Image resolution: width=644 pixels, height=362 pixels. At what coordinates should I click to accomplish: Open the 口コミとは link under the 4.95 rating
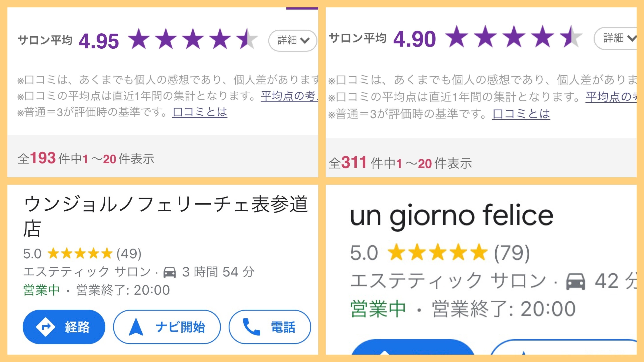200,112
